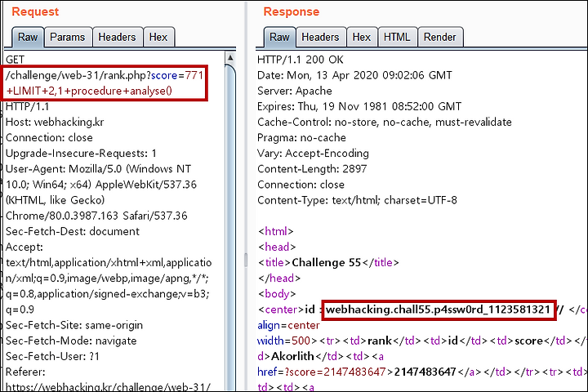This screenshot has width=588, height=392.
Task: Click 'Content-Type: text/html; charset=UTF-8' line
Action: (358, 200)
